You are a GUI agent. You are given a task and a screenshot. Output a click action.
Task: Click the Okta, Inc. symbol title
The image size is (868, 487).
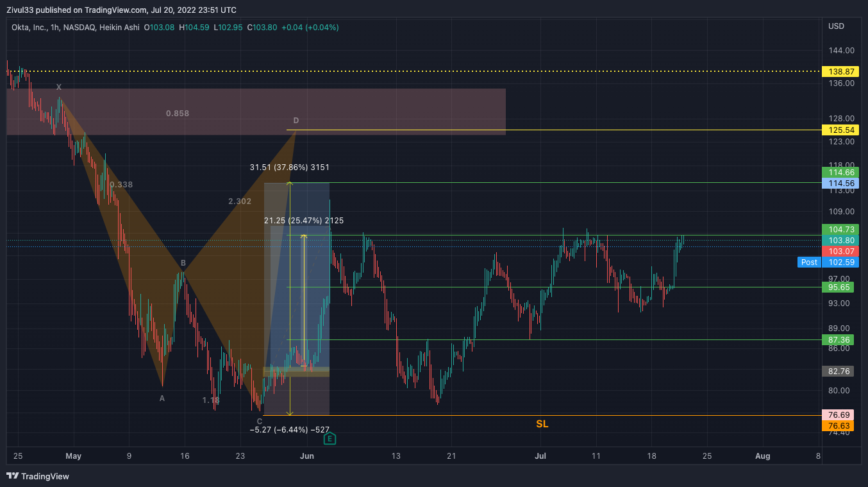click(31, 28)
